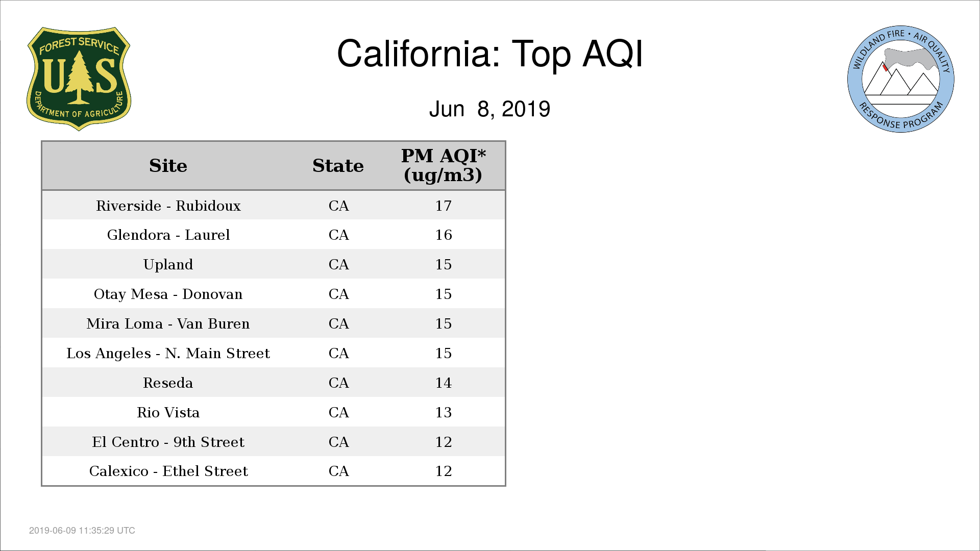Click the Glendora - Laurel site name
980x551 pixels.
(168, 235)
